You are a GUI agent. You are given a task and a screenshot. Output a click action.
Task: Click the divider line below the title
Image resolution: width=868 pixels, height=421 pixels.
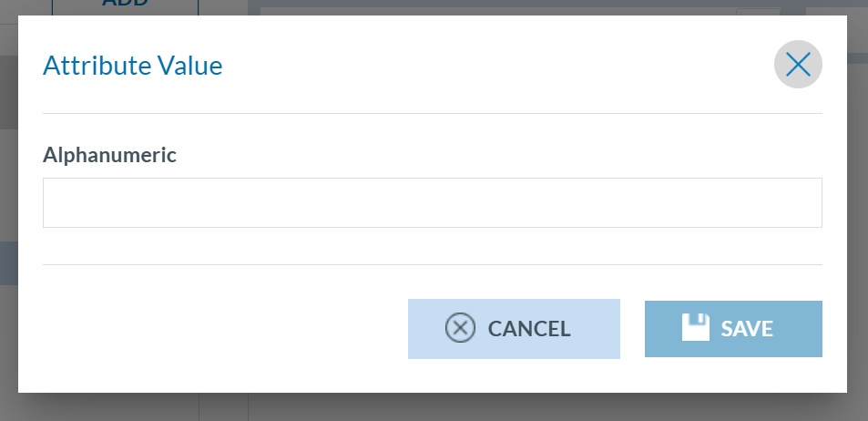point(432,114)
